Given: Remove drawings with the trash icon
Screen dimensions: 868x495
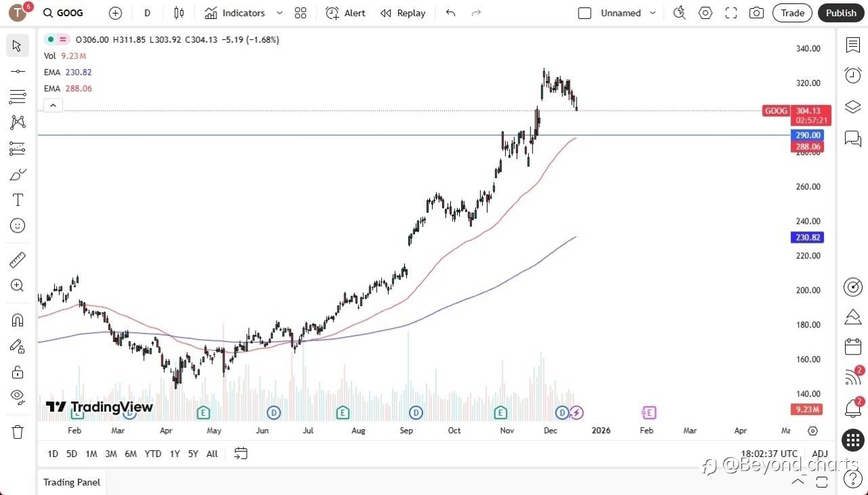Looking at the screenshot, I should coord(18,432).
